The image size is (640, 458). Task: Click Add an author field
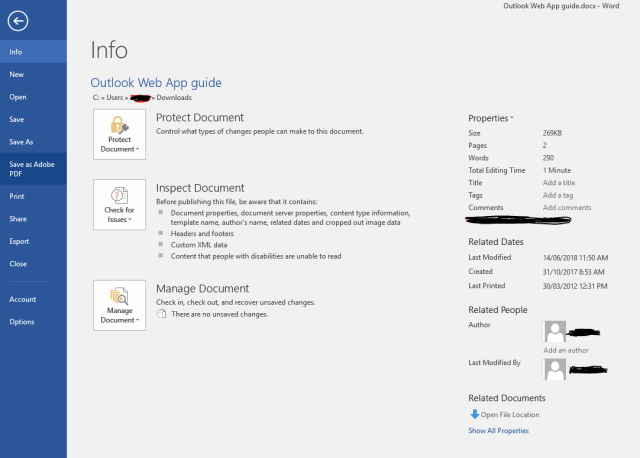point(566,350)
